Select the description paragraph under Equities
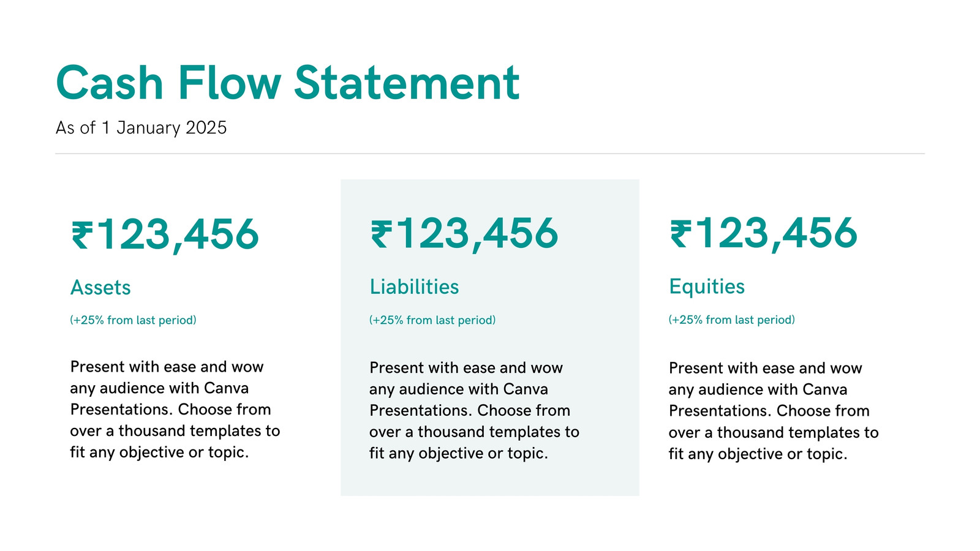The width and height of the screenshot is (980, 551). 774,411
